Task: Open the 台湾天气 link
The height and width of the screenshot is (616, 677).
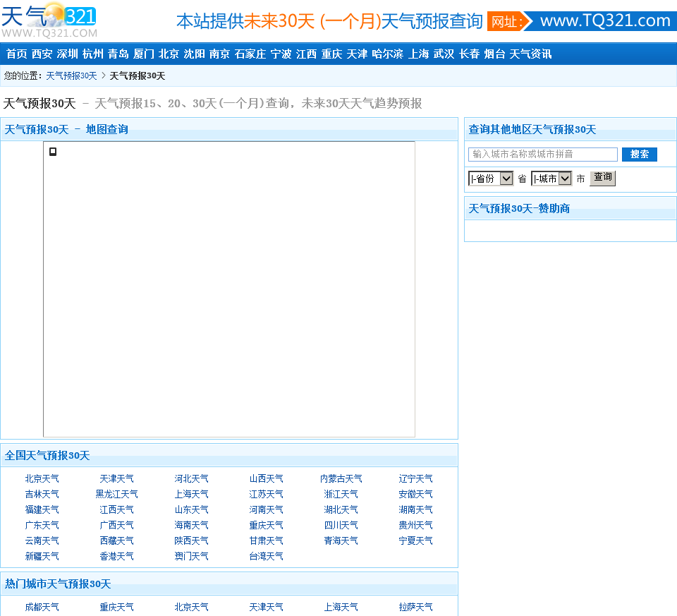Action: coord(267,557)
